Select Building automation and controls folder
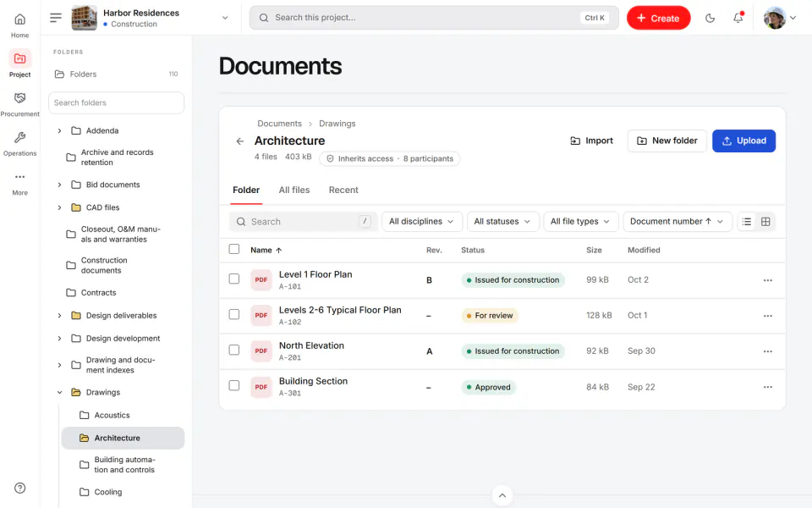Image resolution: width=812 pixels, height=508 pixels. click(x=122, y=465)
